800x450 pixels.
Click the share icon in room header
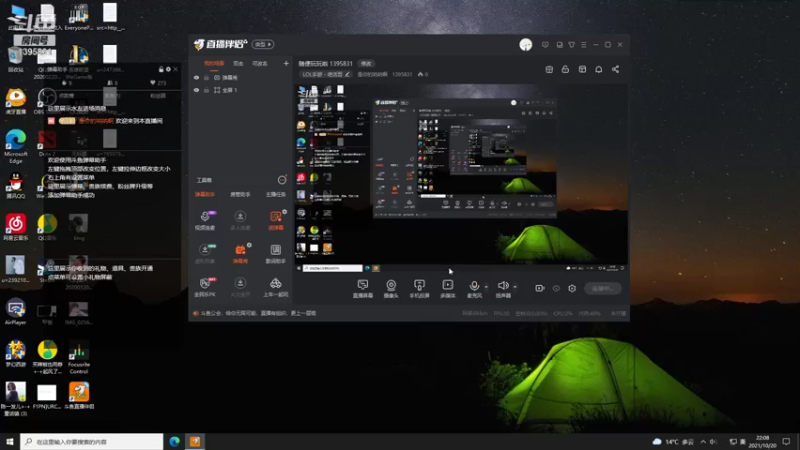click(x=615, y=69)
